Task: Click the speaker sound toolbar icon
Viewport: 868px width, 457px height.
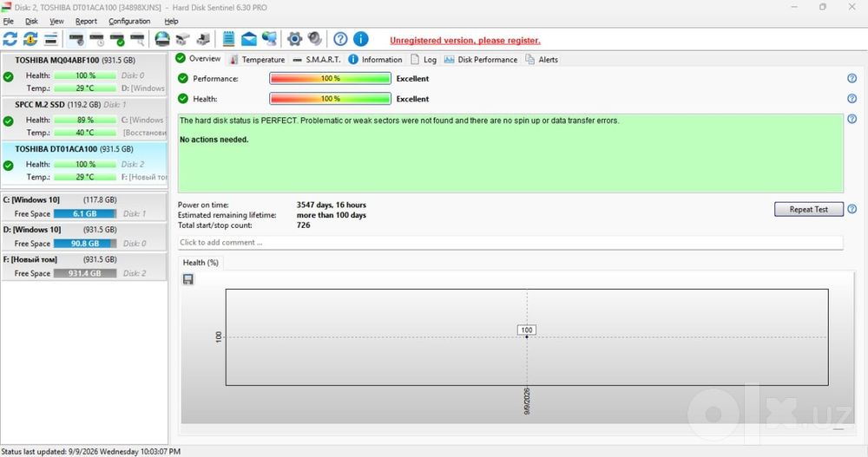Action: click(315, 39)
